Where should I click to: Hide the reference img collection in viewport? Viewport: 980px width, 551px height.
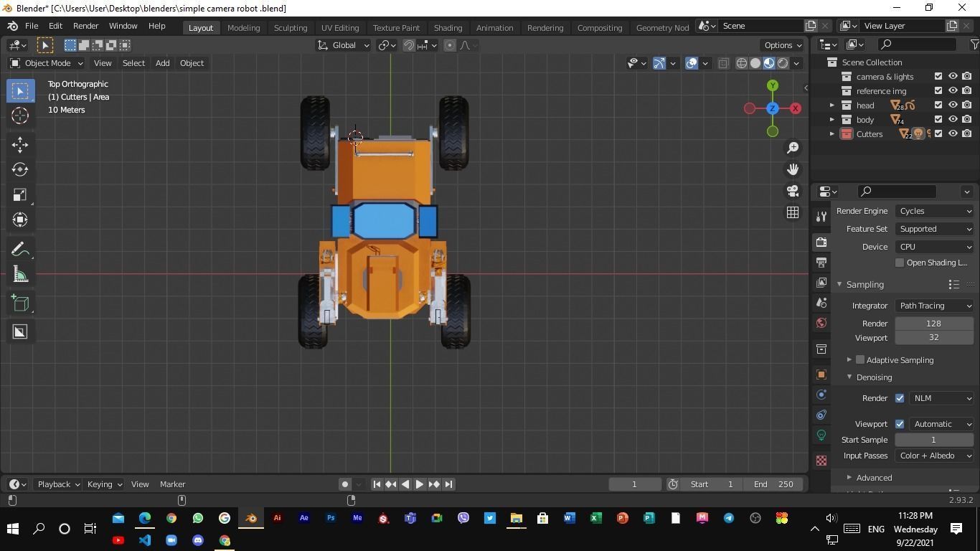point(953,91)
